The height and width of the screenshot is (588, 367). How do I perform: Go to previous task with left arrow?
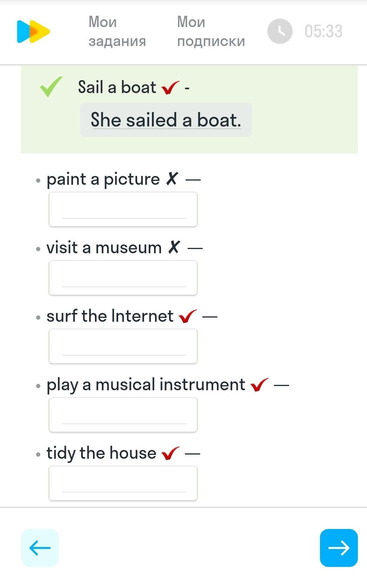click(x=40, y=548)
